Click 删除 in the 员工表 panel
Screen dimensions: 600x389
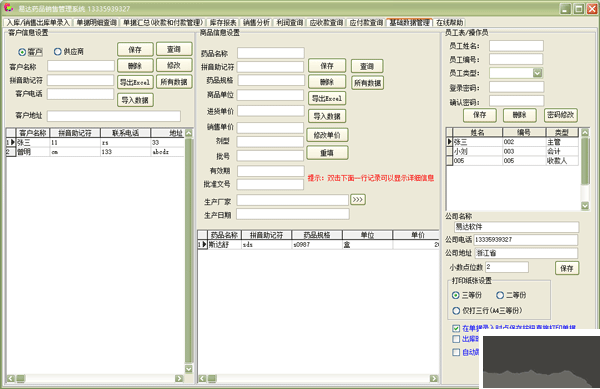click(x=519, y=115)
